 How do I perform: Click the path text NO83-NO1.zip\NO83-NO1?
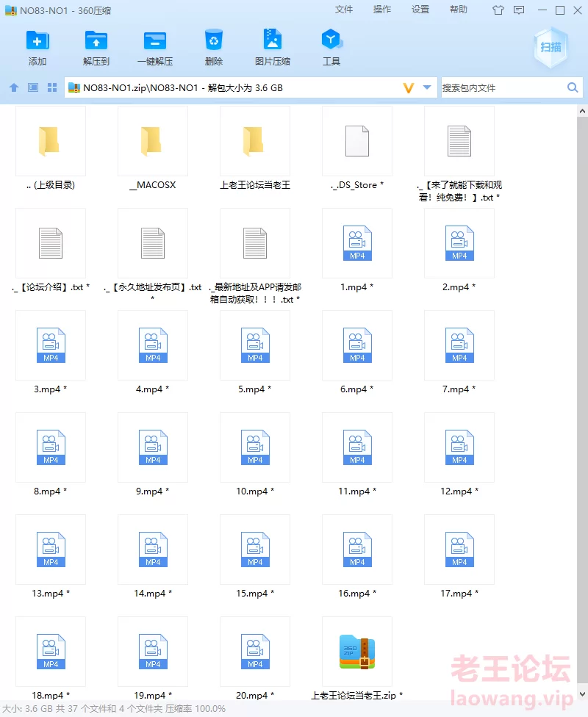(x=140, y=88)
